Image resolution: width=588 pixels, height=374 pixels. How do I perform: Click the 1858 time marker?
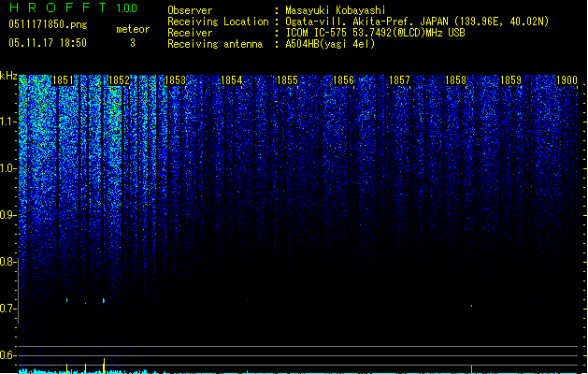pos(455,79)
